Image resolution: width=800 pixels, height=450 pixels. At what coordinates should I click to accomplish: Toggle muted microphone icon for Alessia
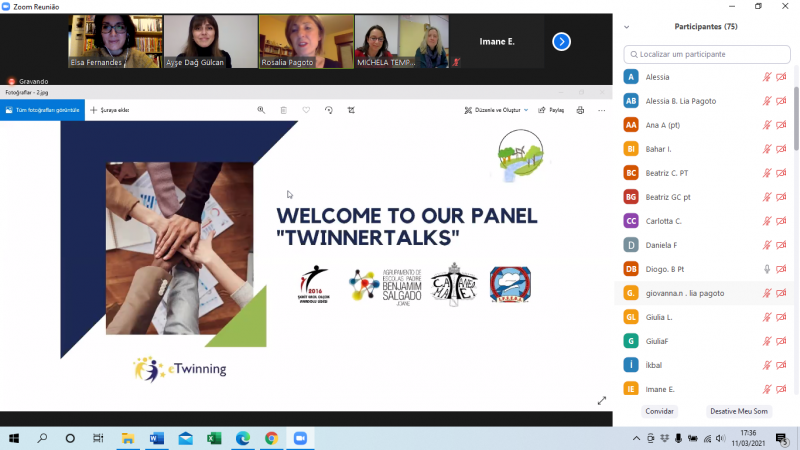coord(767,77)
